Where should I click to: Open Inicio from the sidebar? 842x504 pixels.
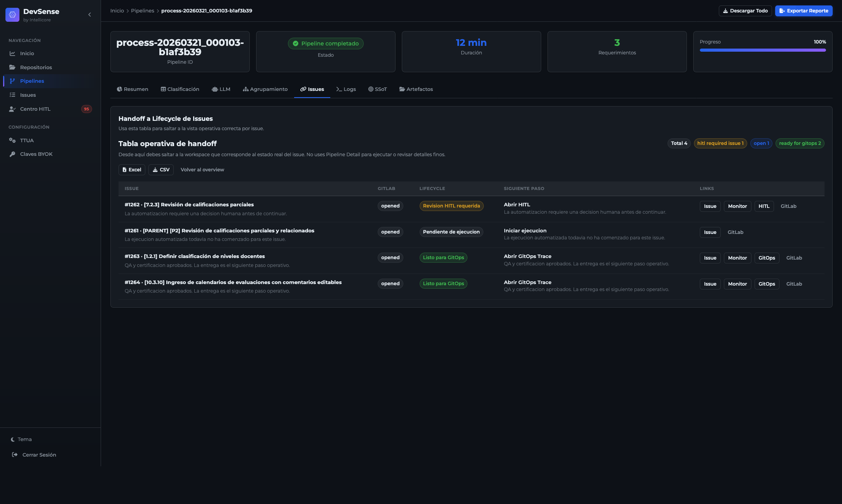[27, 54]
